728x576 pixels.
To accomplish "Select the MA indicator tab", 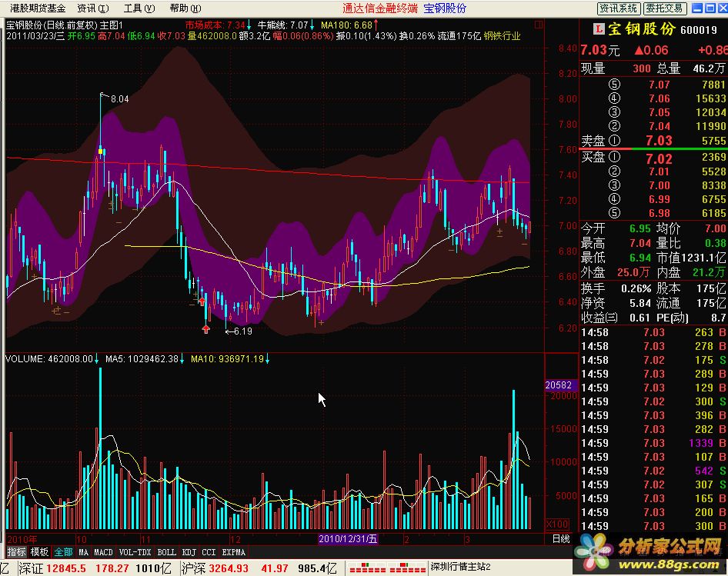I will 84,552.
